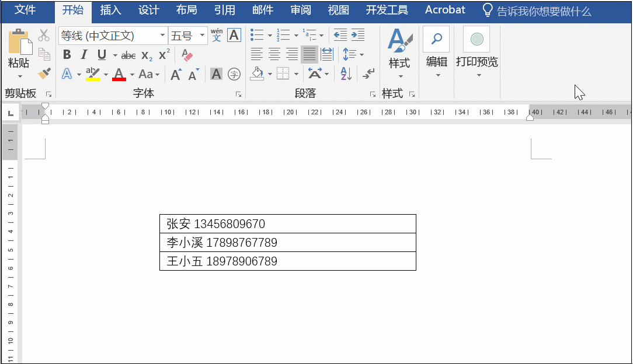
Task: Enable strikethrough formatting
Action: click(x=128, y=55)
